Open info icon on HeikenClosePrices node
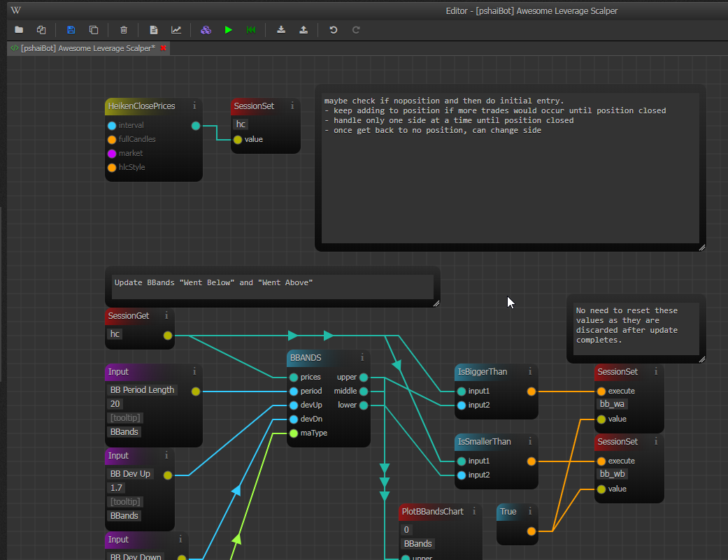The height and width of the screenshot is (560, 728). point(194,106)
